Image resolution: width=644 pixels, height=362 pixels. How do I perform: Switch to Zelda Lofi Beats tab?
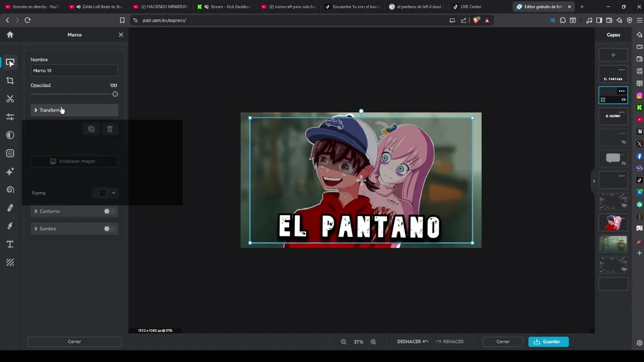click(x=97, y=7)
